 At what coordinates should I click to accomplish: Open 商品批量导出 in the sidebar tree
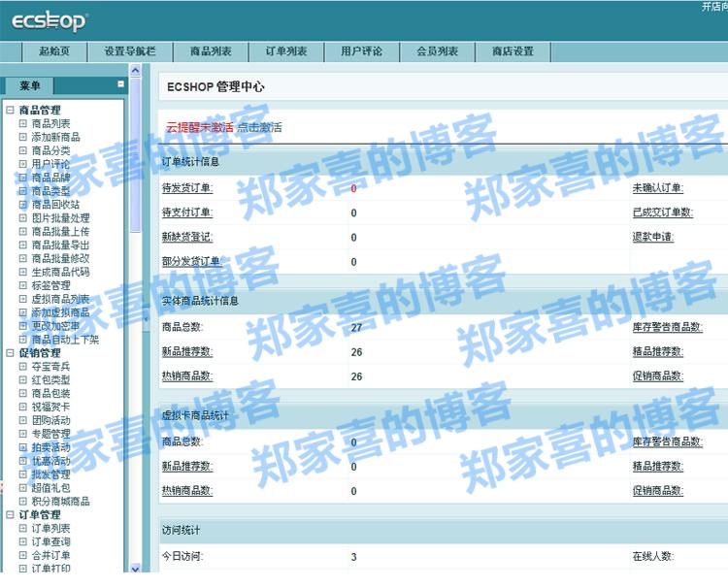click(61, 245)
